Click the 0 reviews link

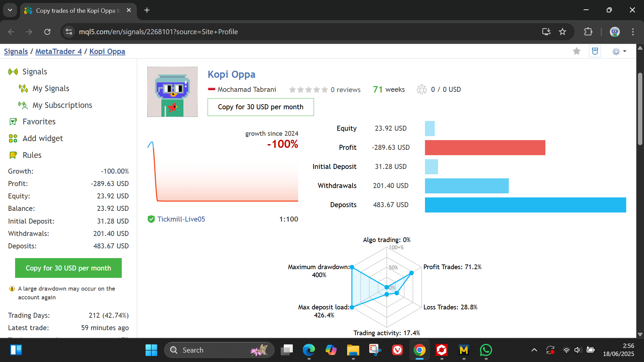(x=345, y=90)
